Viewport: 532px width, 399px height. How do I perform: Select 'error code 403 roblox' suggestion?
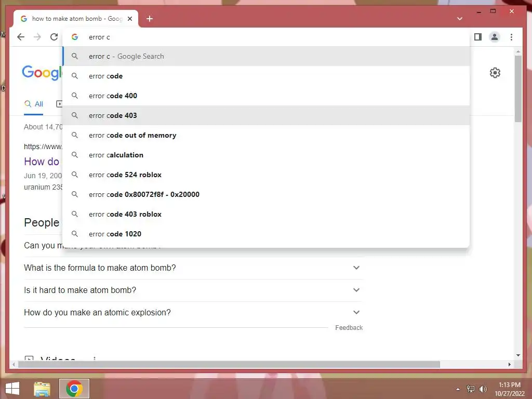(267, 214)
